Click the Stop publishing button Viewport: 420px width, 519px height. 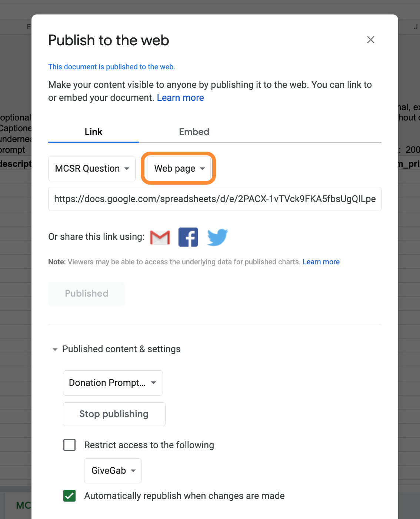(114, 414)
